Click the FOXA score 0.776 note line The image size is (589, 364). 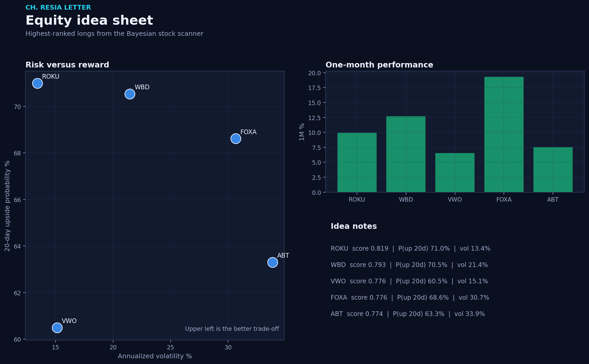pyautogui.click(x=410, y=298)
